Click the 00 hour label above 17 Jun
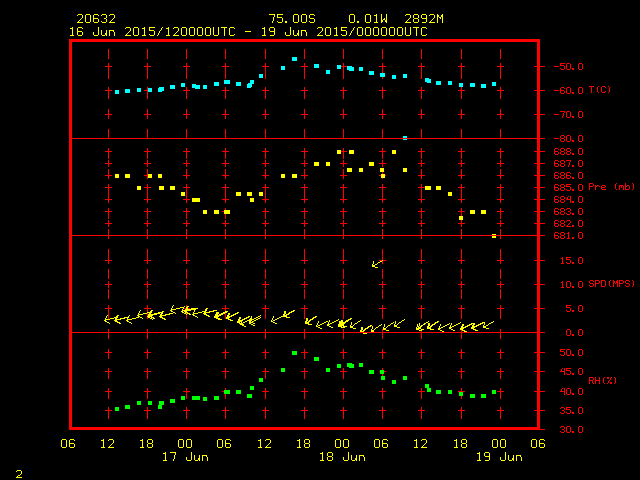Screen dimensions: 640x480 (185, 444)
